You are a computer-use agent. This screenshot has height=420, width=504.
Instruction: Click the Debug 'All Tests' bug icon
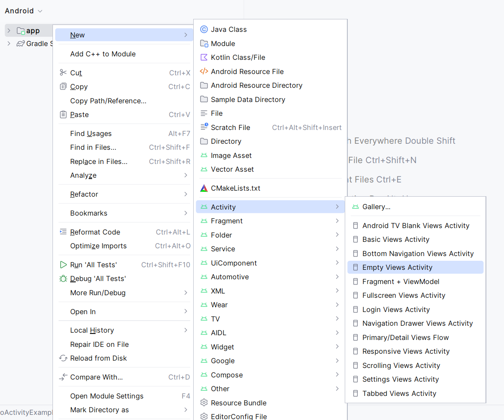click(63, 278)
